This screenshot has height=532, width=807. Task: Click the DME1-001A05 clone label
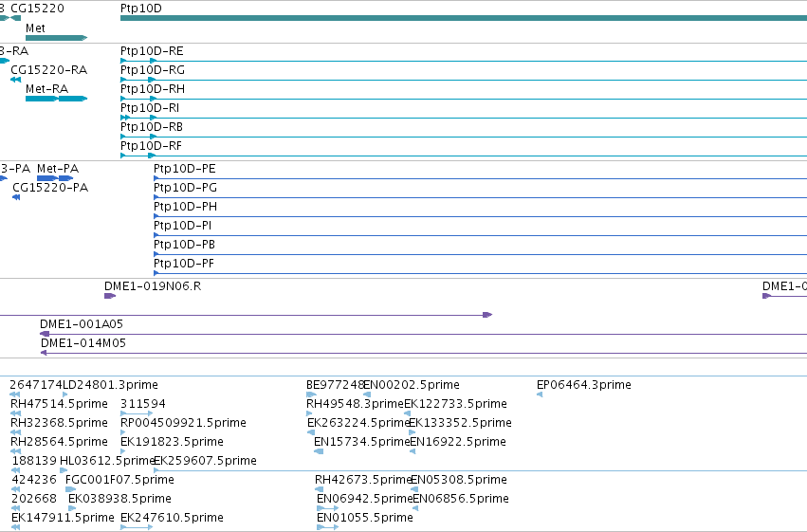pos(82,324)
